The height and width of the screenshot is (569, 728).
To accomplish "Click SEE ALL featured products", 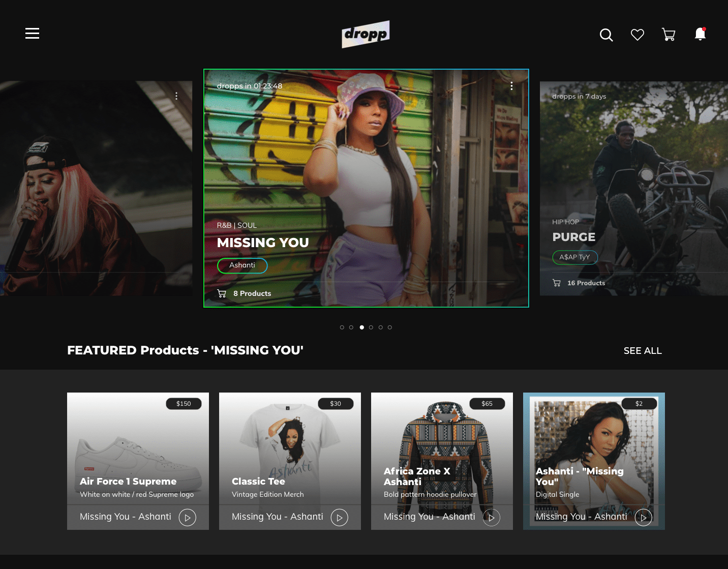I will pos(643,351).
